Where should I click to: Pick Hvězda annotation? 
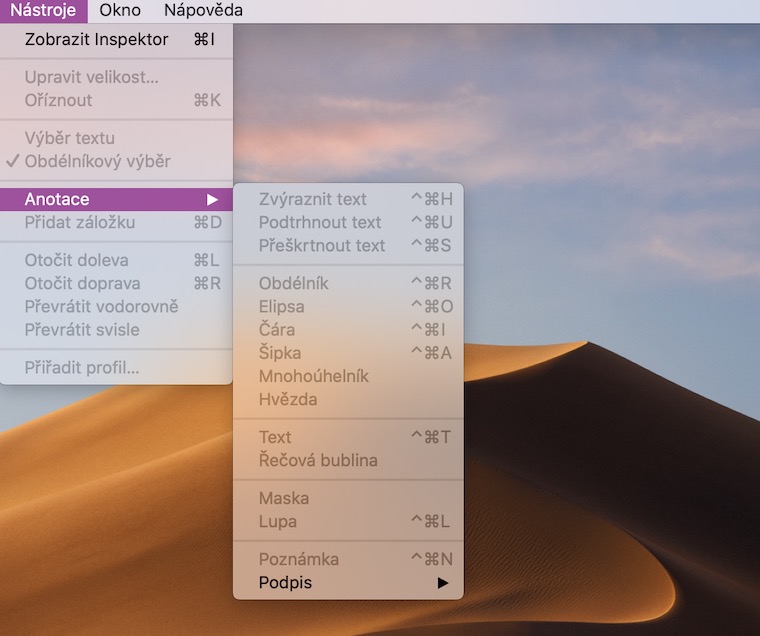pyautogui.click(x=348, y=400)
